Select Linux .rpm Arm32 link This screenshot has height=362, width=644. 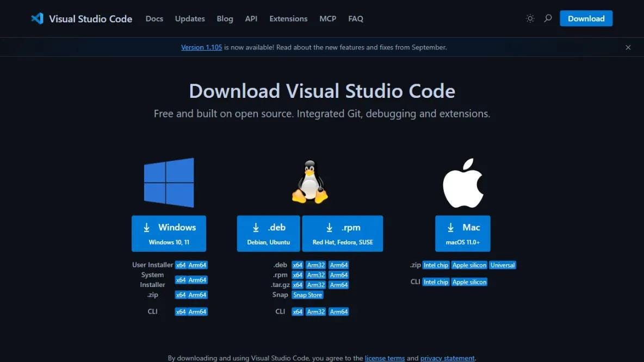point(316,275)
